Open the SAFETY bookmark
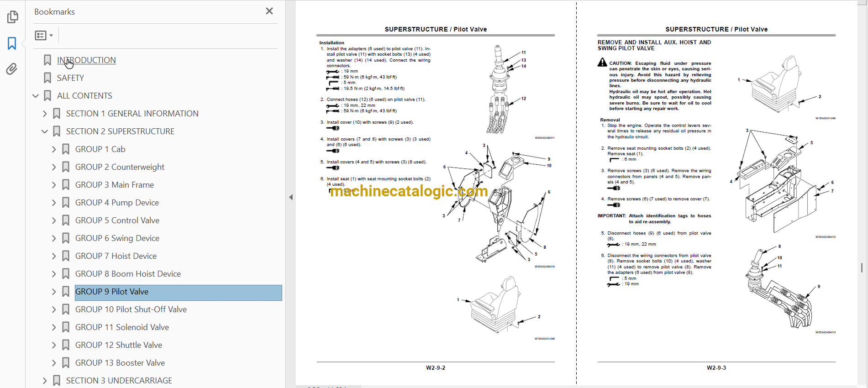Viewport: 868px width, 388px height. click(x=70, y=78)
